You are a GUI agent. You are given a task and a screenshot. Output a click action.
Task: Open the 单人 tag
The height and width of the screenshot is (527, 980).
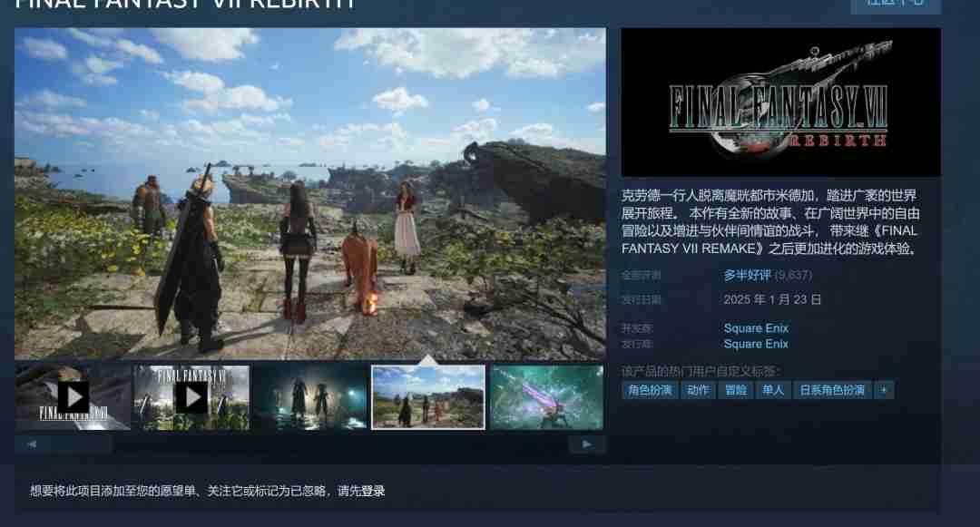(x=772, y=390)
